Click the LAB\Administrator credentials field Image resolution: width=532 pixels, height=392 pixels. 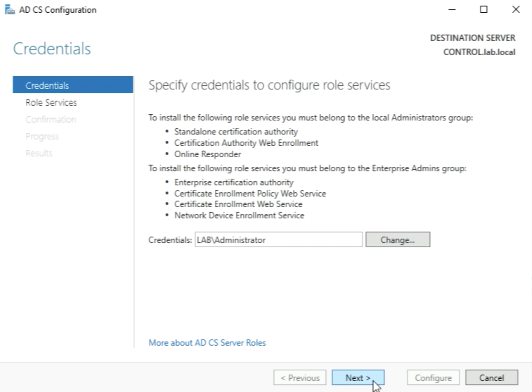click(278, 240)
